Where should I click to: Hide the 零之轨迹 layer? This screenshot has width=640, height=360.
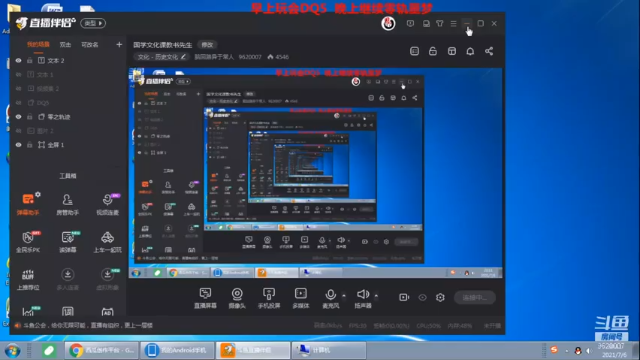[19, 117]
